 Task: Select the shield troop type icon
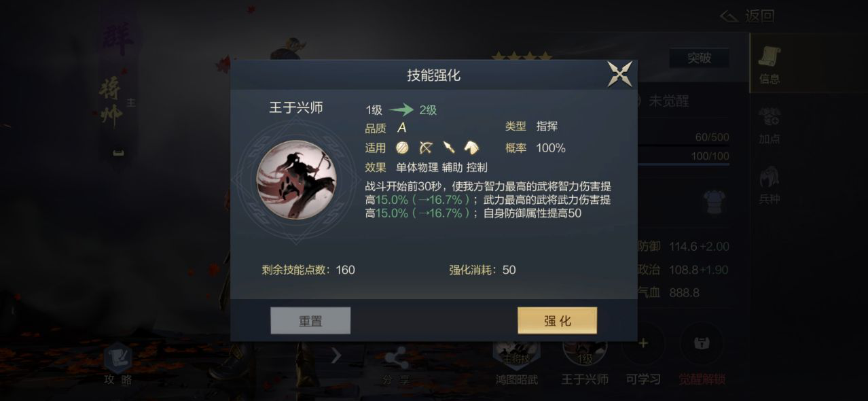tap(403, 147)
